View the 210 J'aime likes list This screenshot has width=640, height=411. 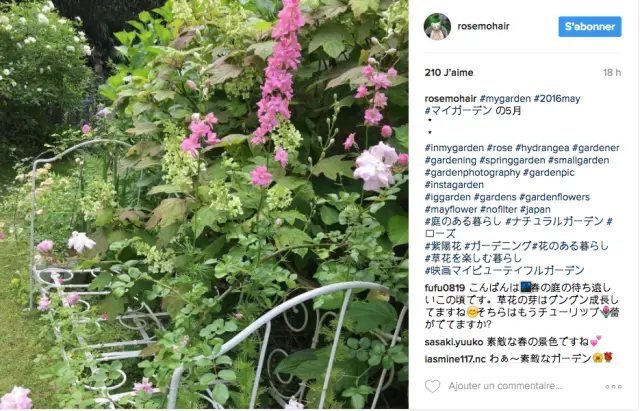point(449,73)
